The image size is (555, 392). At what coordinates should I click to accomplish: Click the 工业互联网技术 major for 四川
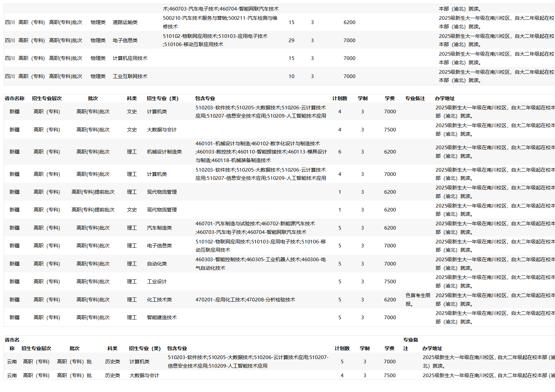[x=130, y=76]
